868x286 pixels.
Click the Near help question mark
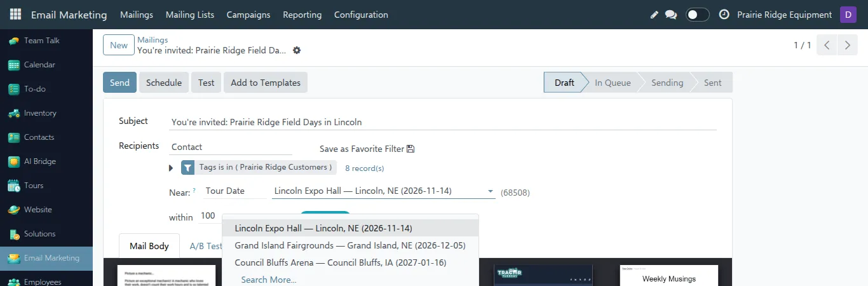click(x=194, y=189)
